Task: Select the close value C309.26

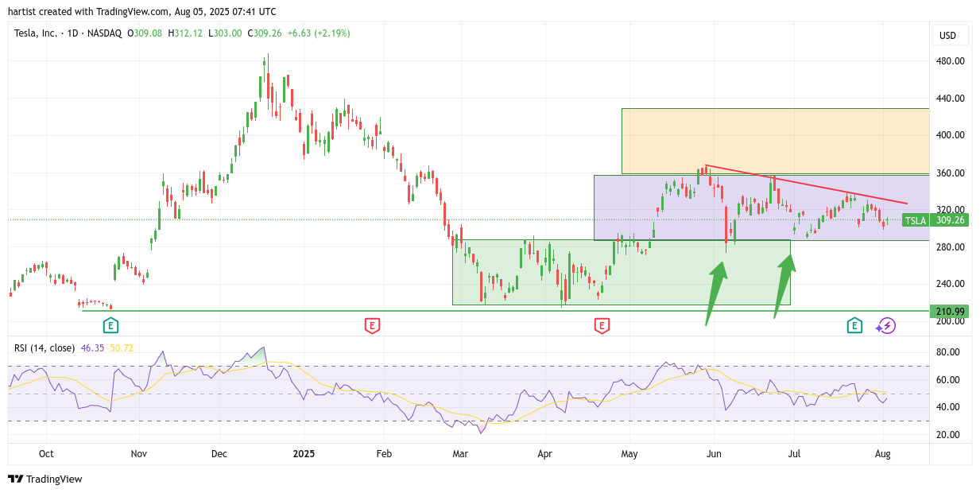Action: pos(265,33)
